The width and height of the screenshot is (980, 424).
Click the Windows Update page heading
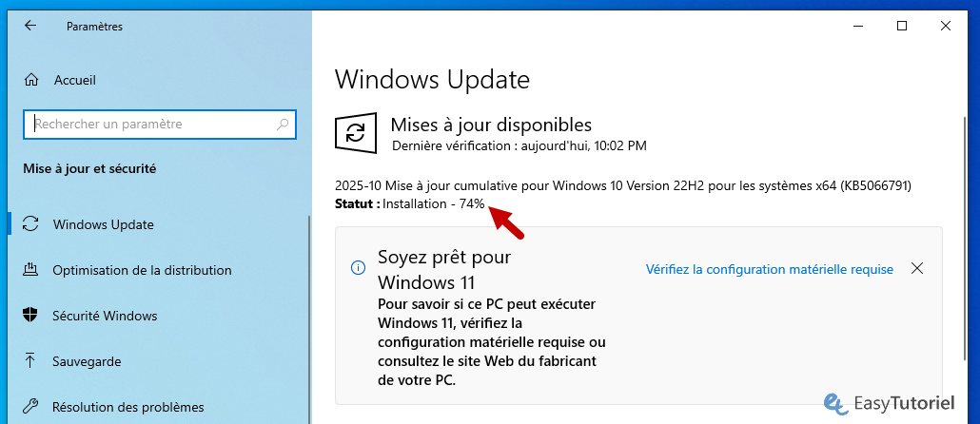pyautogui.click(x=432, y=79)
